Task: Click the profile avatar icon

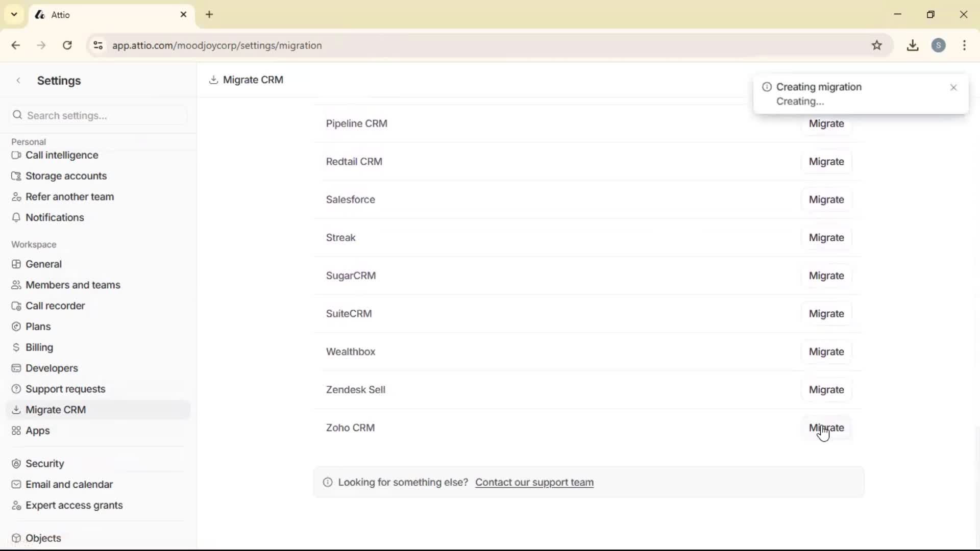Action: tap(940, 45)
